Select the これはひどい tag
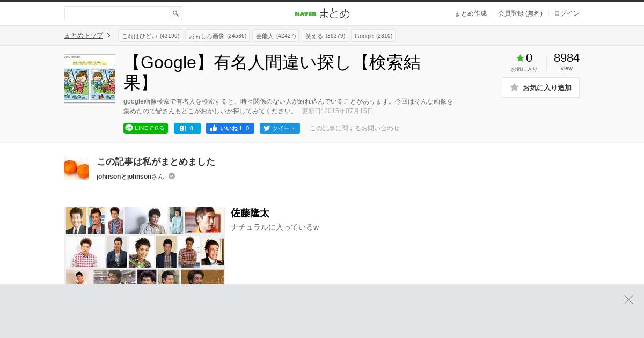Viewport: 644px width, 338px height. point(150,35)
